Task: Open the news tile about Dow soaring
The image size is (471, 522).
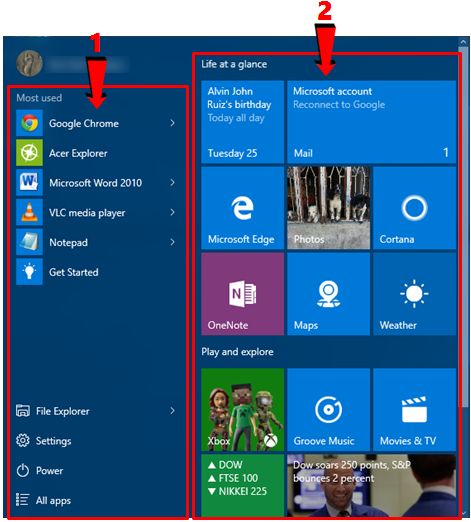Action: tap(371, 486)
